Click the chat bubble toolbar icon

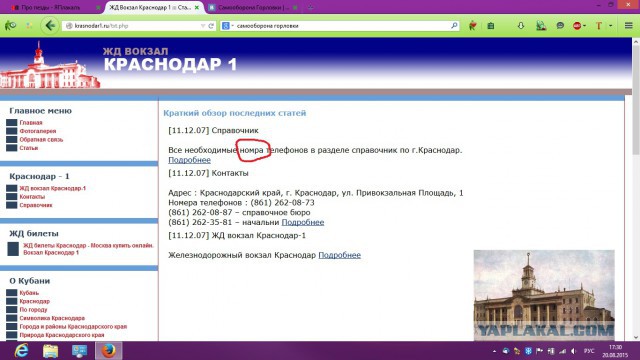[560, 26]
